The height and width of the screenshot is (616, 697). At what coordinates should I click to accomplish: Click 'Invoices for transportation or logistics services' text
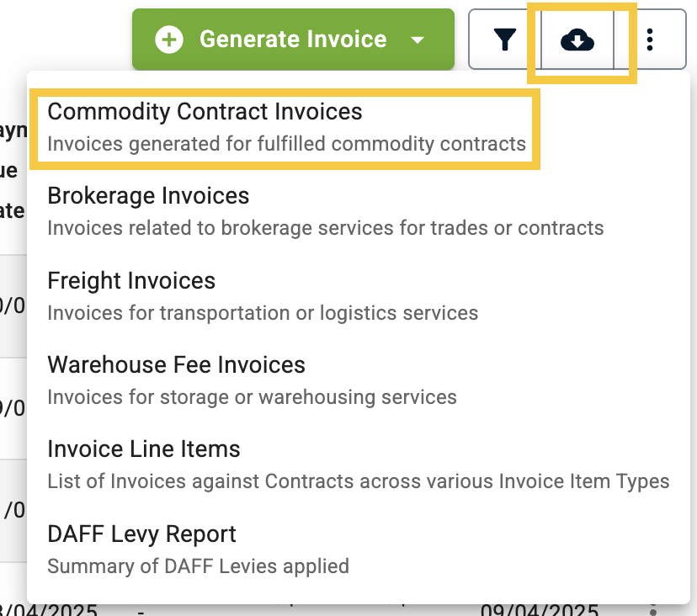[x=263, y=313]
